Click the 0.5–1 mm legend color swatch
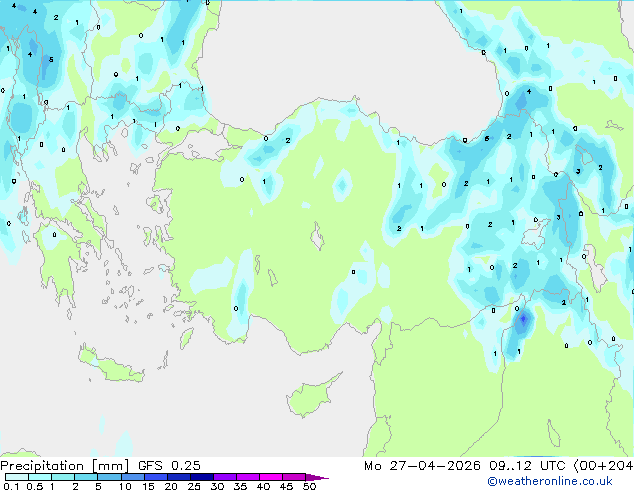634x490 pixels. pyautogui.click(x=40, y=477)
